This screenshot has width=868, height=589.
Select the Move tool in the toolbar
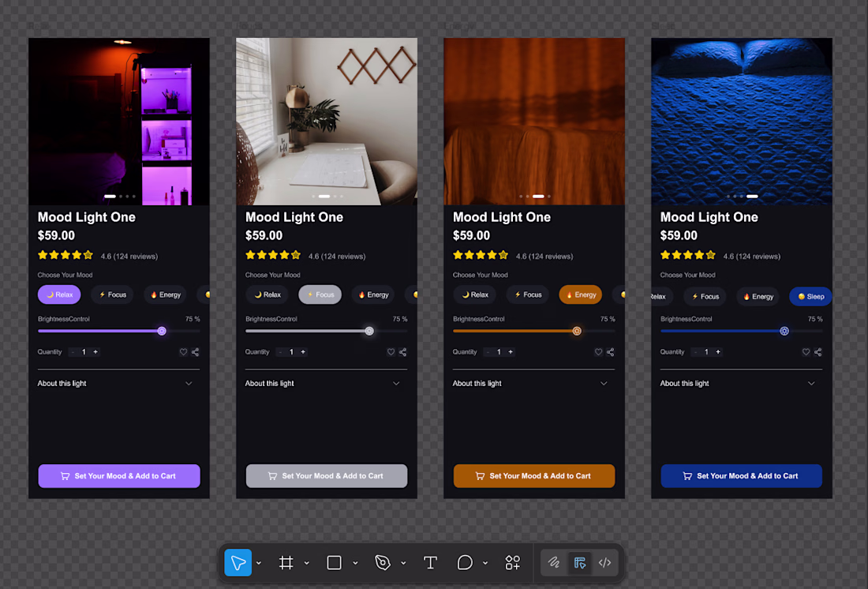click(x=238, y=562)
